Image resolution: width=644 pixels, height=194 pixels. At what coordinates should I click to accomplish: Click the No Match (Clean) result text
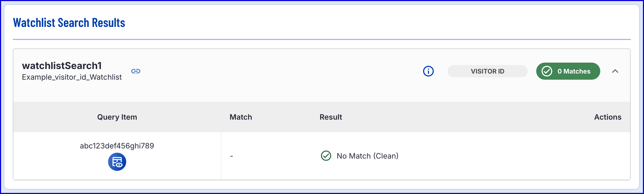tap(367, 156)
